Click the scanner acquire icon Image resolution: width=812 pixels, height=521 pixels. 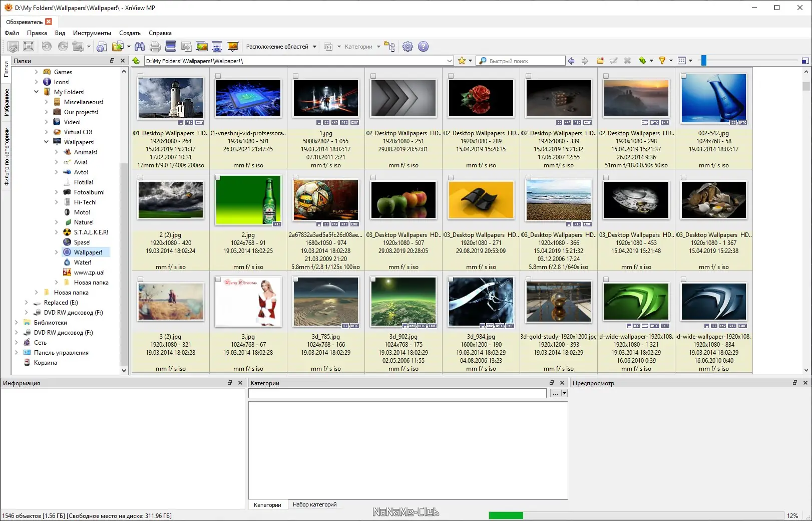(x=171, y=47)
